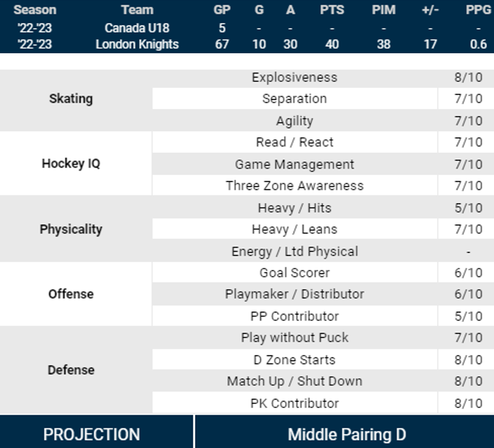
Task: Click the Season column header
Action: click(35, 10)
